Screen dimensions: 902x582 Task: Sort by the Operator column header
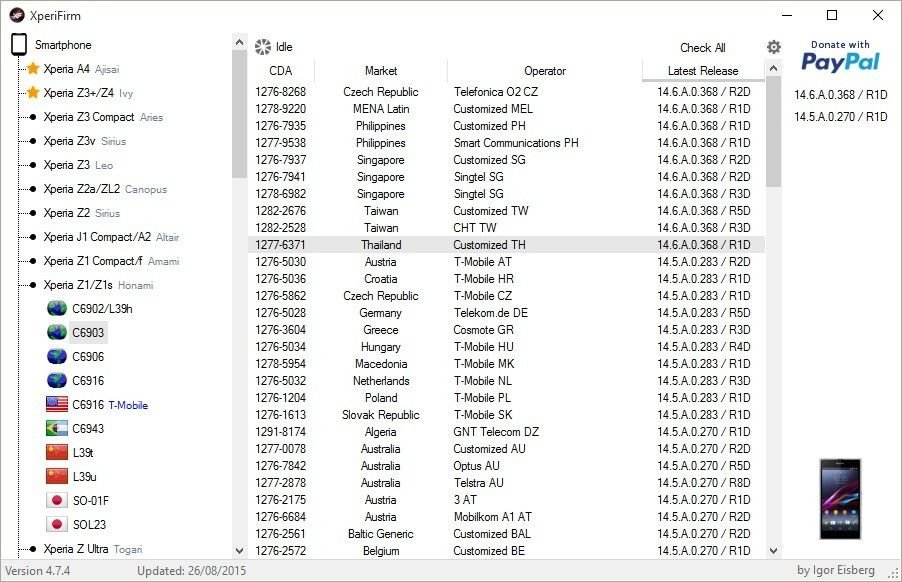click(545, 71)
